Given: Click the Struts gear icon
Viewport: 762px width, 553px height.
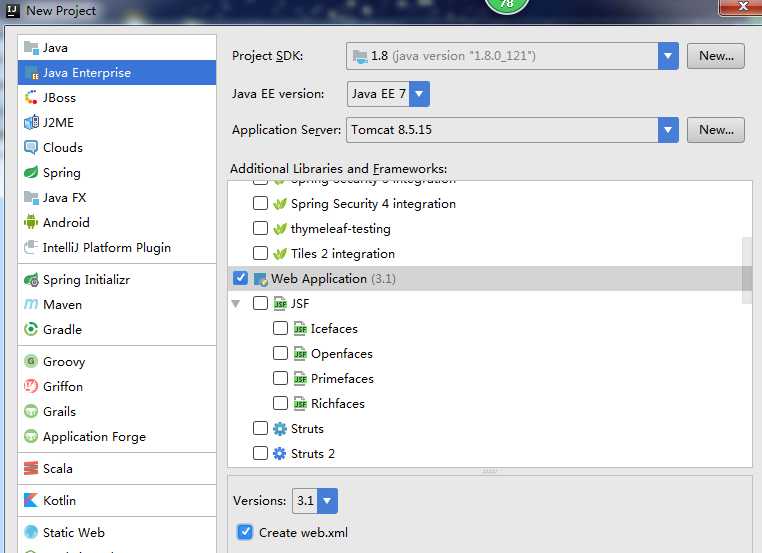Looking at the screenshot, I should tap(280, 429).
